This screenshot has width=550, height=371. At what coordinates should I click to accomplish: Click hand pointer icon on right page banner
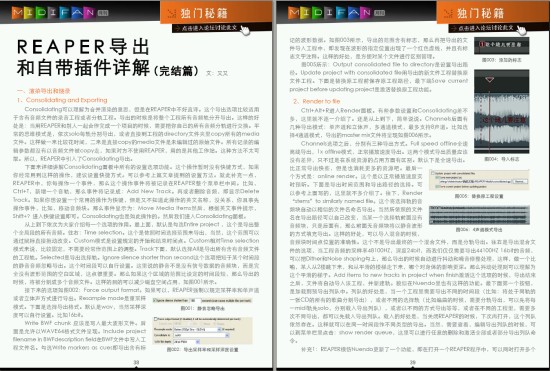click(x=522, y=30)
